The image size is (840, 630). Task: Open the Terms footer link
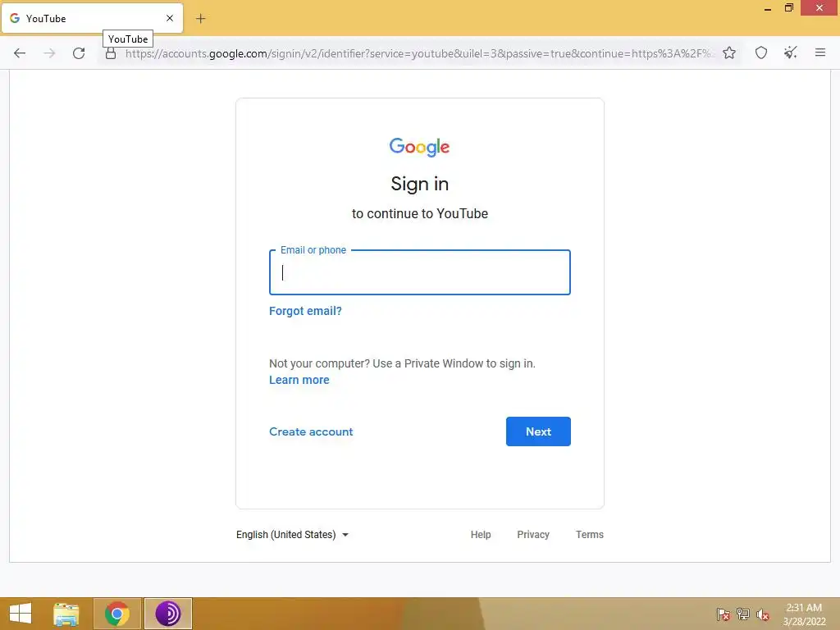tap(589, 535)
